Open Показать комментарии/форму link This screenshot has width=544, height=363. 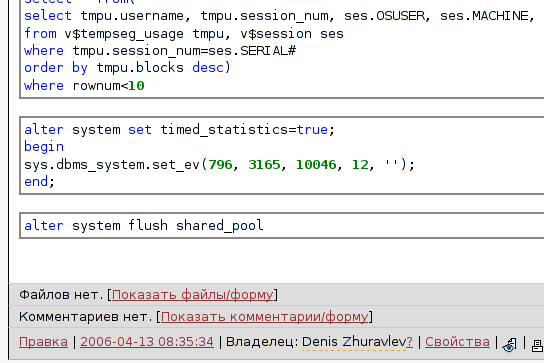coord(264,317)
